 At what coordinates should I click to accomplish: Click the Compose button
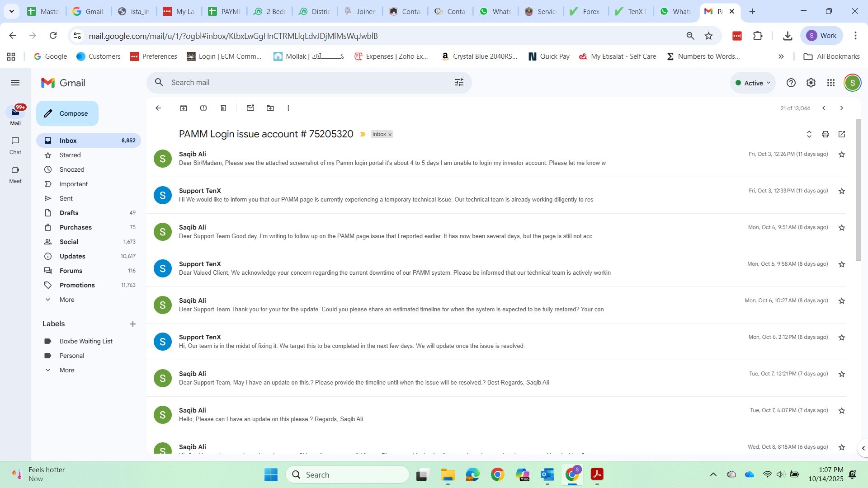click(67, 113)
